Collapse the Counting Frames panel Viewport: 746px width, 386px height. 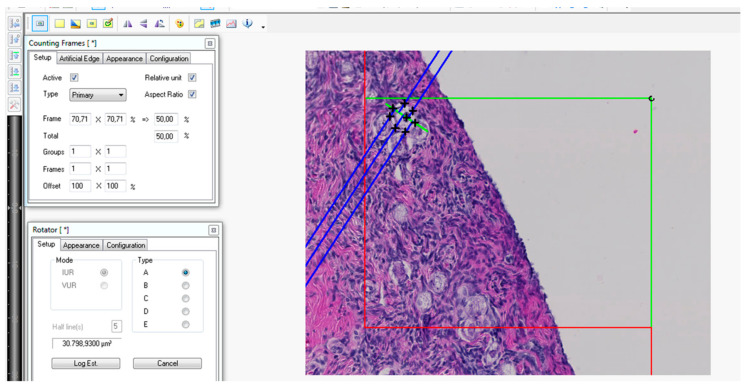210,43
